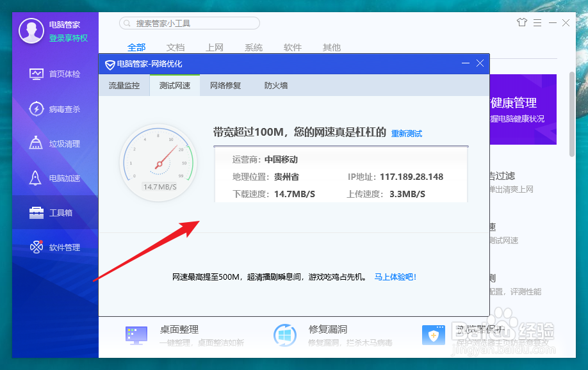The width and height of the screenshot is (588, 370).
Task: Open the main menu hamburger icon
Action: (x=537, y=23)
